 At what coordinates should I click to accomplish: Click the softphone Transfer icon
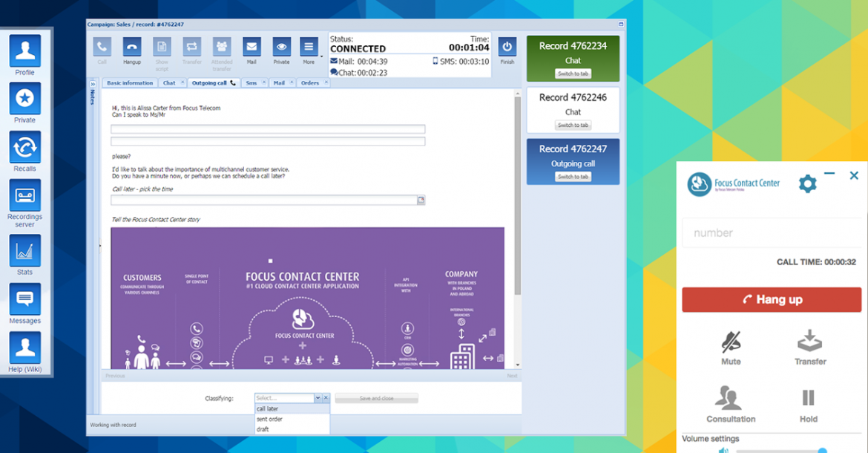(x=810, y=341)
